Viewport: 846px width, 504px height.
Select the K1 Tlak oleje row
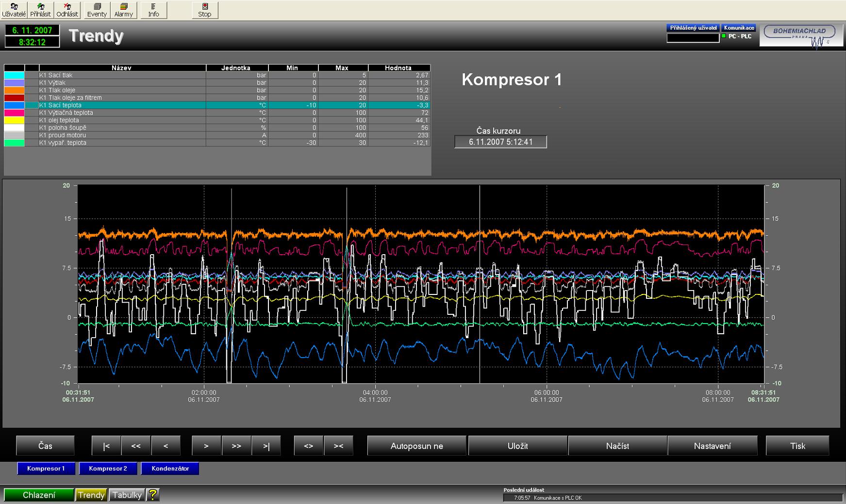(x=217, y=90)
